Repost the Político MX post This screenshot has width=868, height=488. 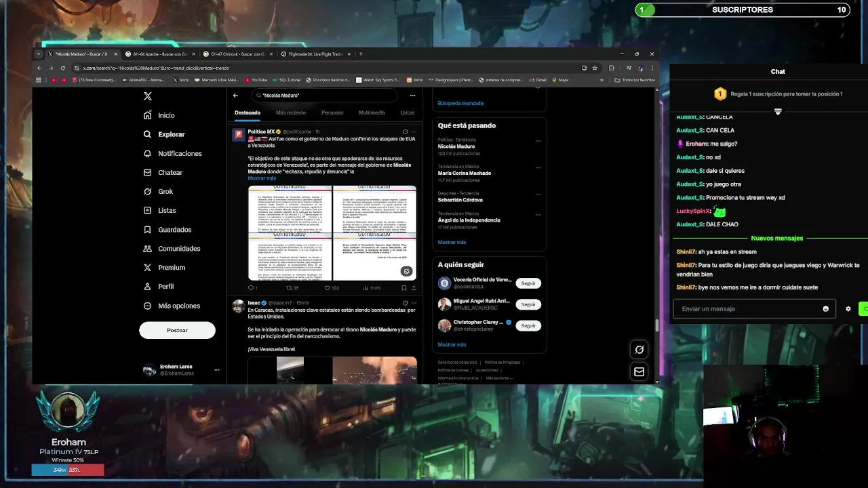[290, 288]
